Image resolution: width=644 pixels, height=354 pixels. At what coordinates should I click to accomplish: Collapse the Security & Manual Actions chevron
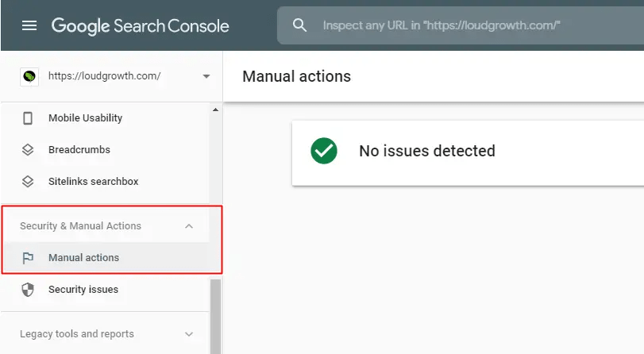coord(189,226)
